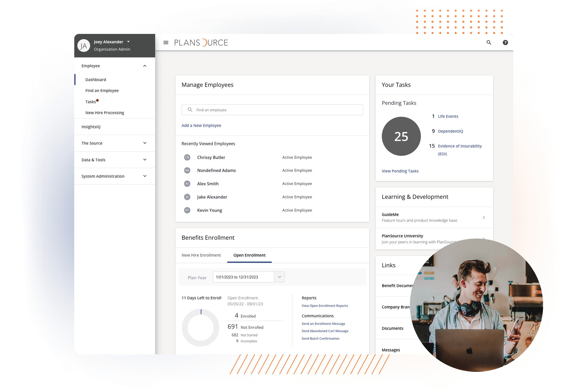Image resolution: width=588 pixels, height=389 pixels.
Task: Open Joey Alexander account dropdown arrow
Action: [128, 42]
